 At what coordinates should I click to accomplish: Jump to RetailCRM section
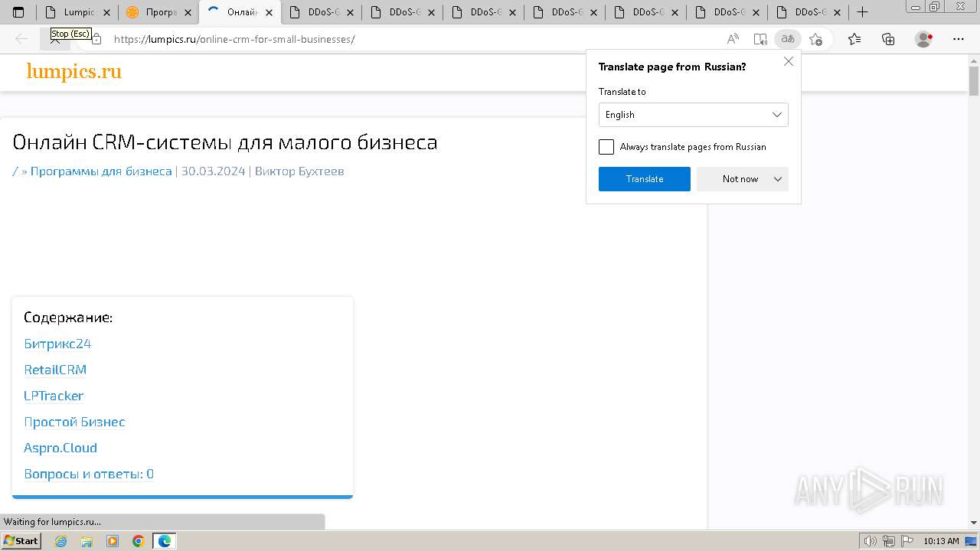pos(55,370)
